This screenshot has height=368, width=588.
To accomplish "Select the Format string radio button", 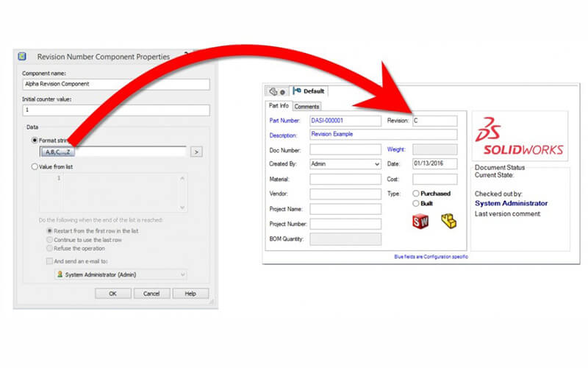I will [x=35, y=140].
